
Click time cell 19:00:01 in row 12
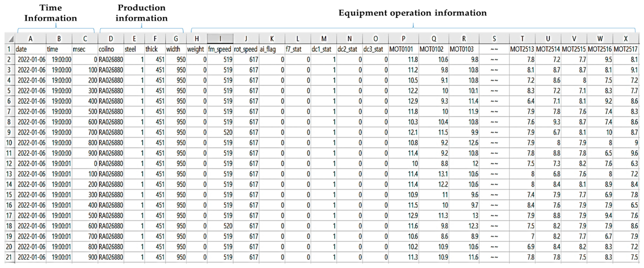point(59,164)
